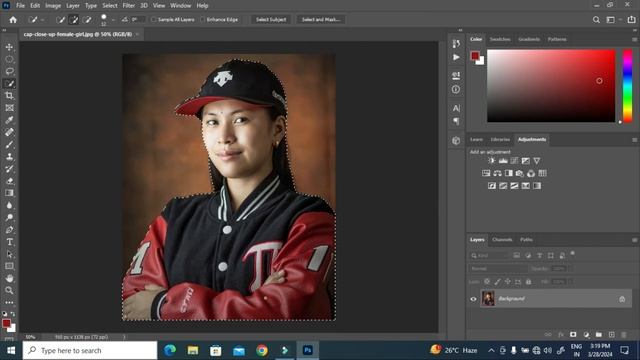Add a Levels adjustment

click(x=503, y=161)
